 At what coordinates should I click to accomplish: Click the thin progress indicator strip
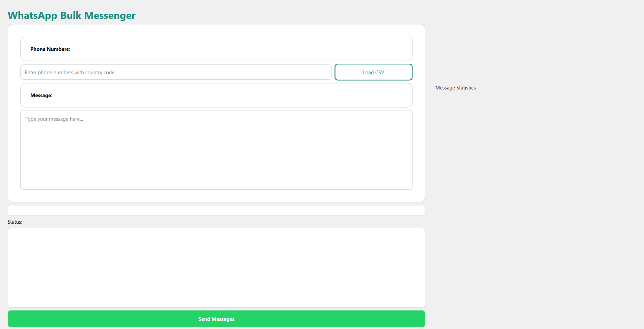pos(216,210)
